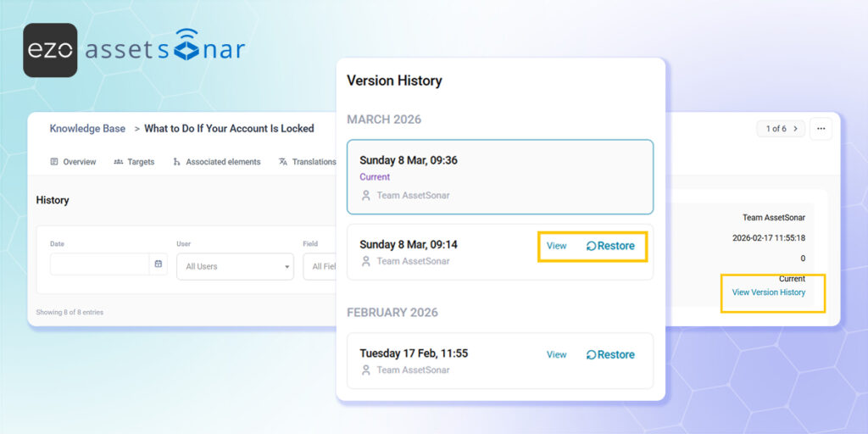View the Tuesday 17 Feb 11:55 version
The height and width of the screenshot is (434, 868).
tap(556, 354)
